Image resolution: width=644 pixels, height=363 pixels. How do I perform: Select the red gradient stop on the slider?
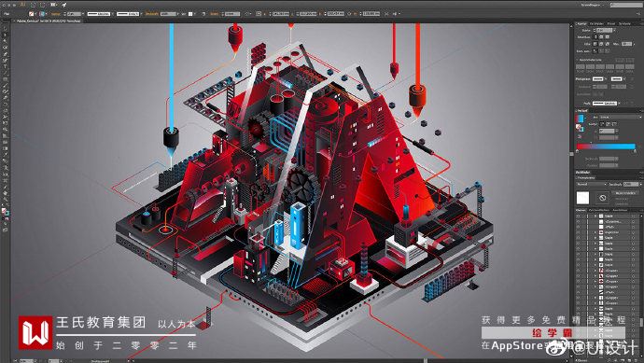point(577,151)
